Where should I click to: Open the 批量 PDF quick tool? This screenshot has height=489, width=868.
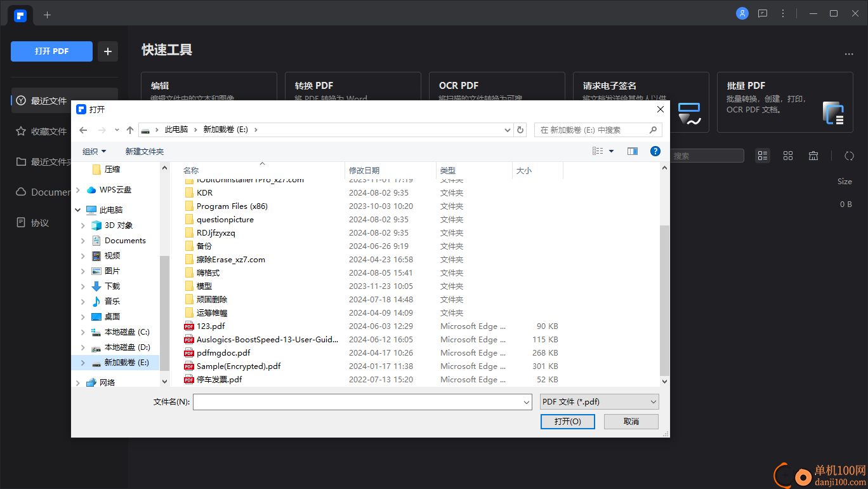[x=785, y=102]
